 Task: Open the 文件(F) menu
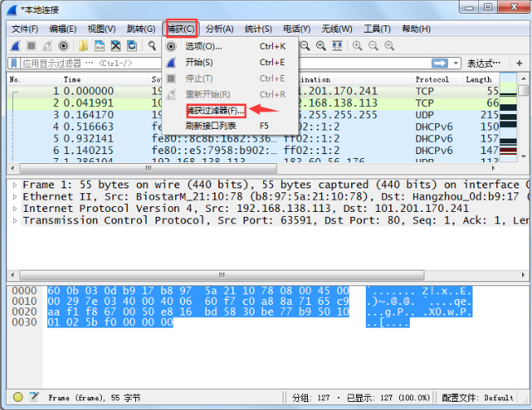pyautogui.click(x=24, y=29)
